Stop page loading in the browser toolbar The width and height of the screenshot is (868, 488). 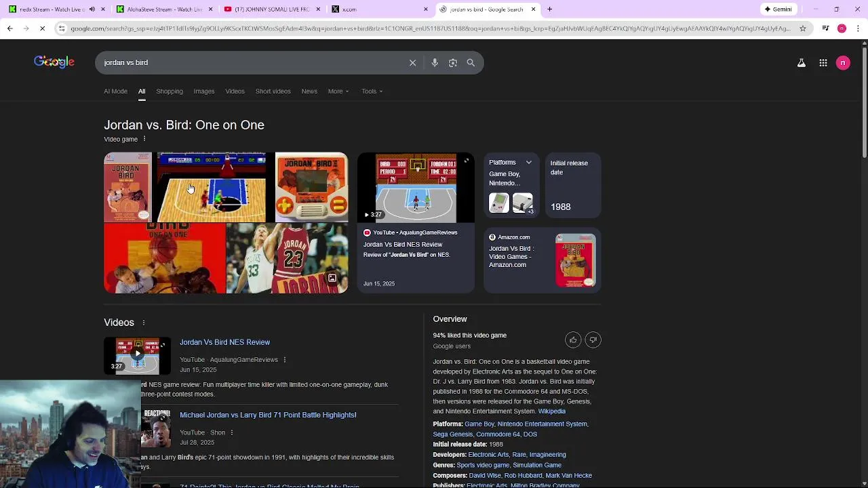(x=42, y=28)
